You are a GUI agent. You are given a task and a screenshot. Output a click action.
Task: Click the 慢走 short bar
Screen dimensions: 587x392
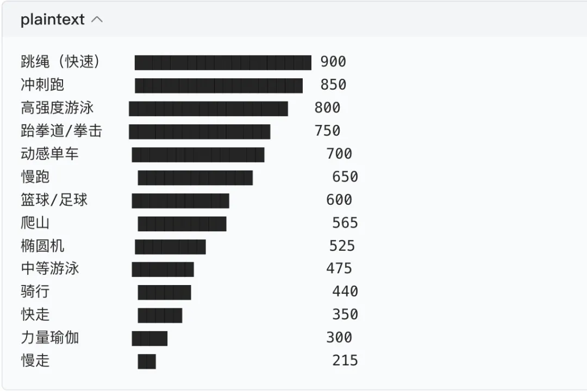[147, 361]
